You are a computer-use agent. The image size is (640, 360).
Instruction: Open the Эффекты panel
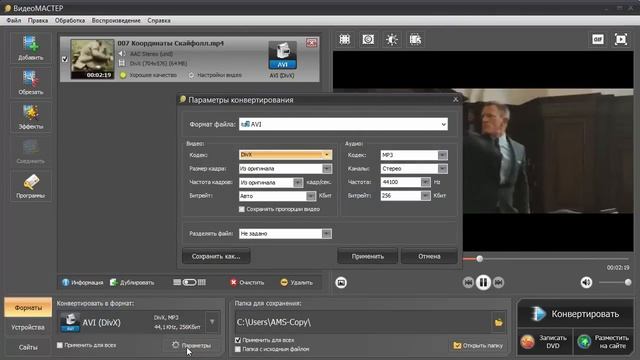click(x=31, y=117)
